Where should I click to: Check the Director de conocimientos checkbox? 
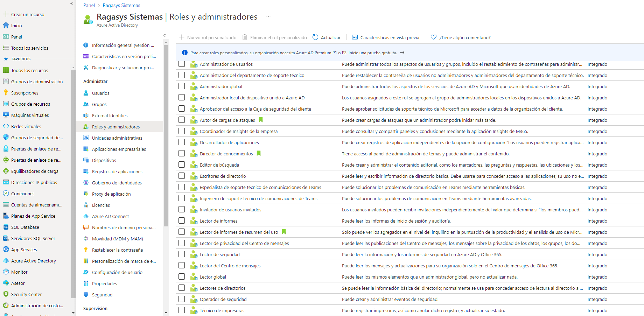coord(182,153)
